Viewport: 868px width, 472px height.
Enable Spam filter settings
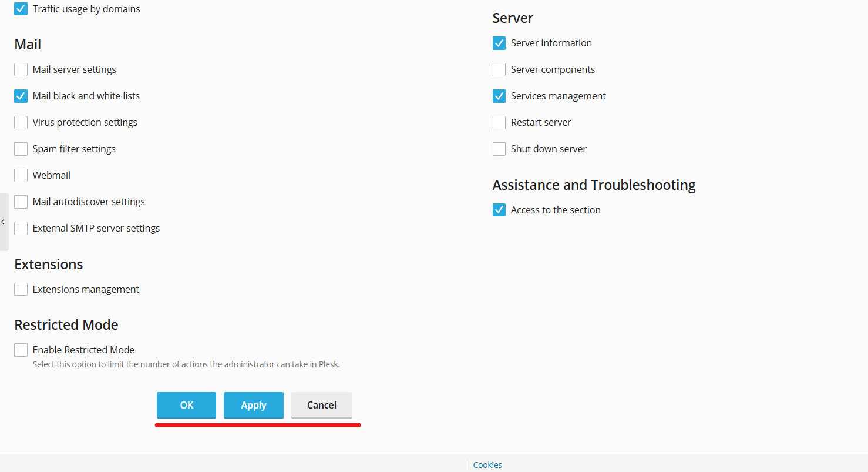coord(21,149)
